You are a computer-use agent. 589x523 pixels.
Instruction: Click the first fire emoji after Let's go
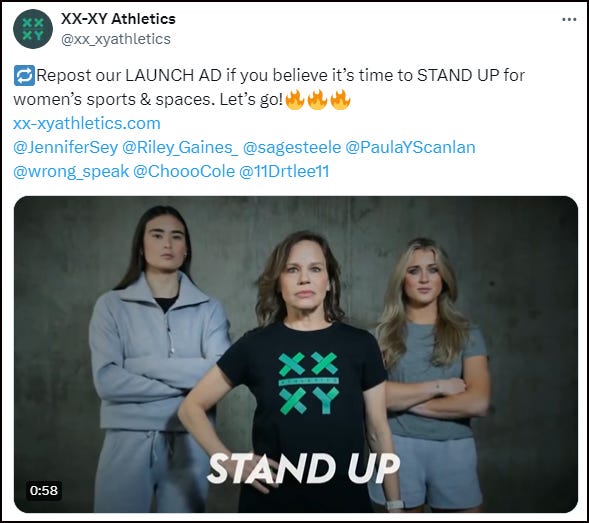(x=295, y=100)
